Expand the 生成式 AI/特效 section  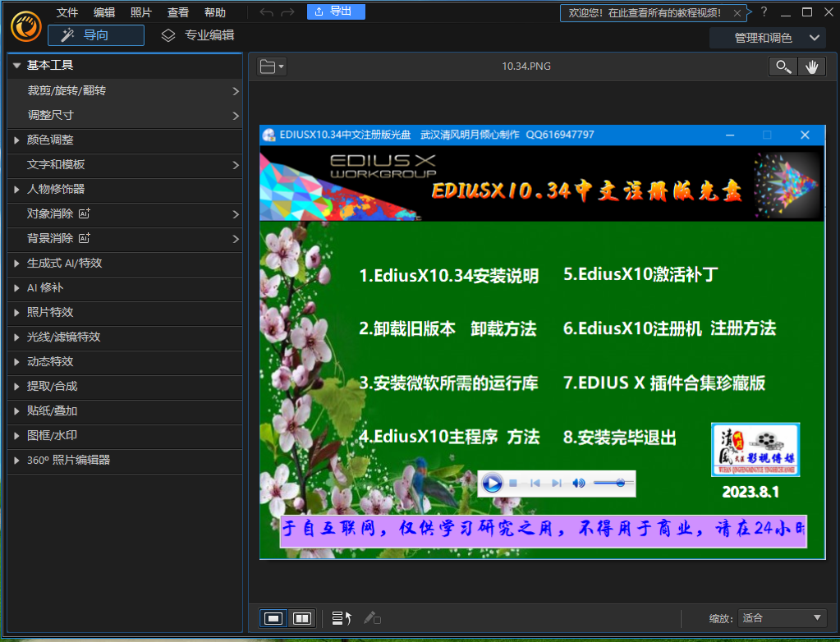tap(125, 264)
